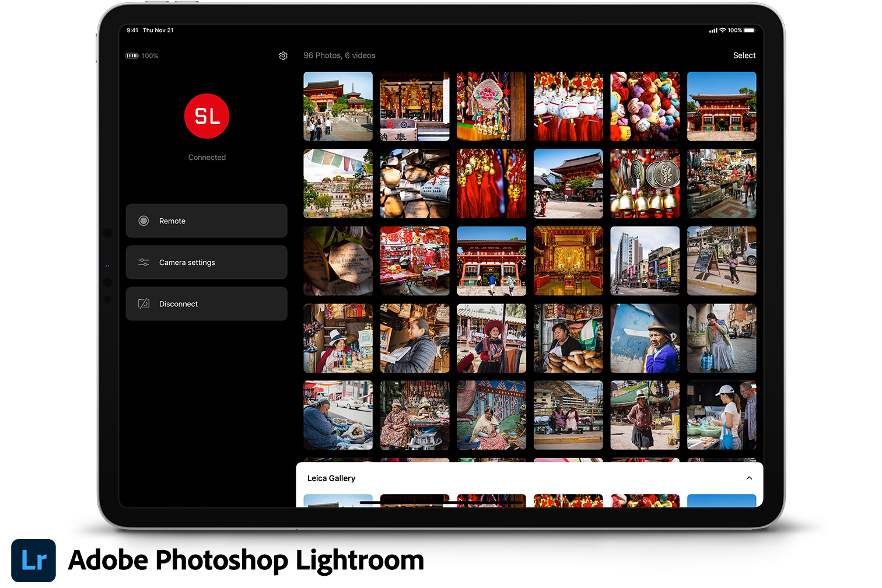Click the 100% camera battery text

(150, 56)
